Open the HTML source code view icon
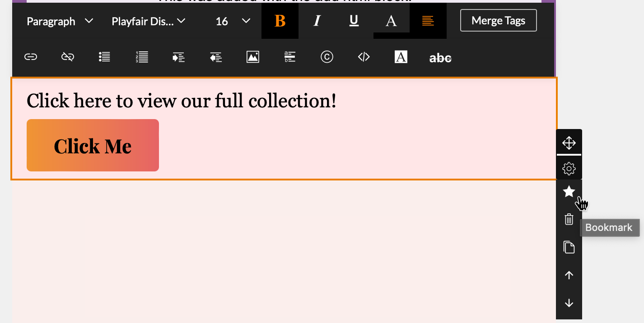The image size is (644, 323). (364, 57)
